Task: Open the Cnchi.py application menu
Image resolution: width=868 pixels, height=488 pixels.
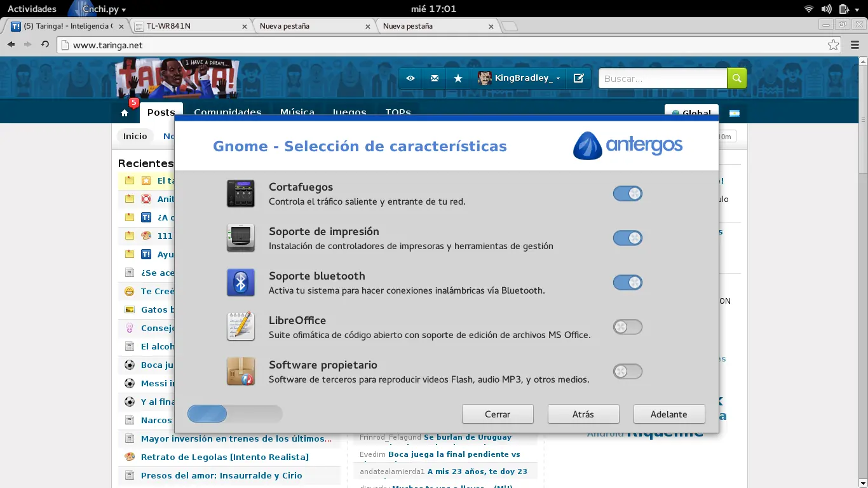Action: pos(98,9)
